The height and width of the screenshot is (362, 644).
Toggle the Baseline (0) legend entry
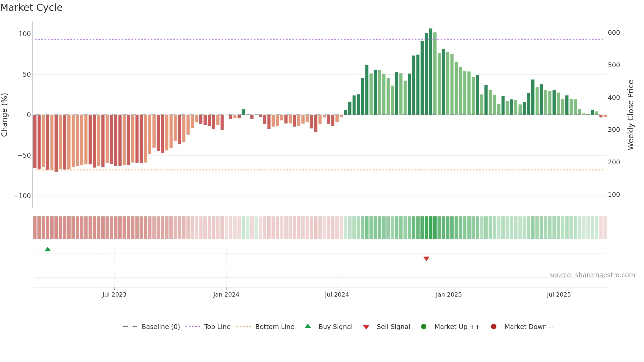coord(151,327)
